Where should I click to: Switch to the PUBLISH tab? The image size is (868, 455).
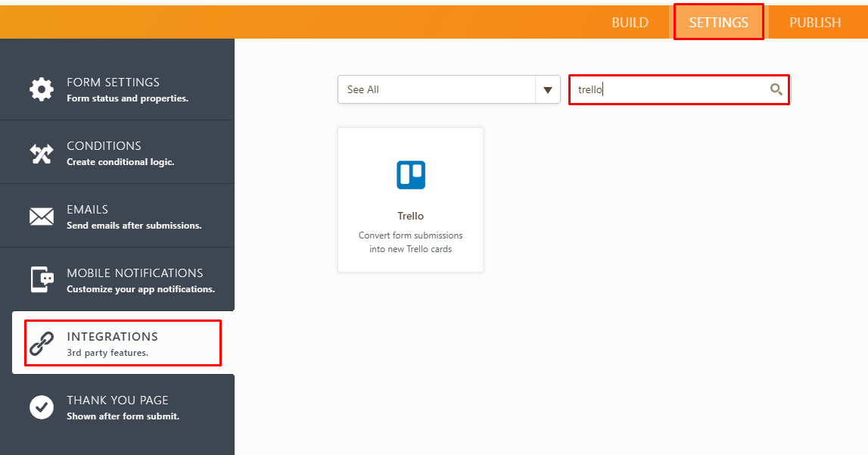click(x=815, y=22)
